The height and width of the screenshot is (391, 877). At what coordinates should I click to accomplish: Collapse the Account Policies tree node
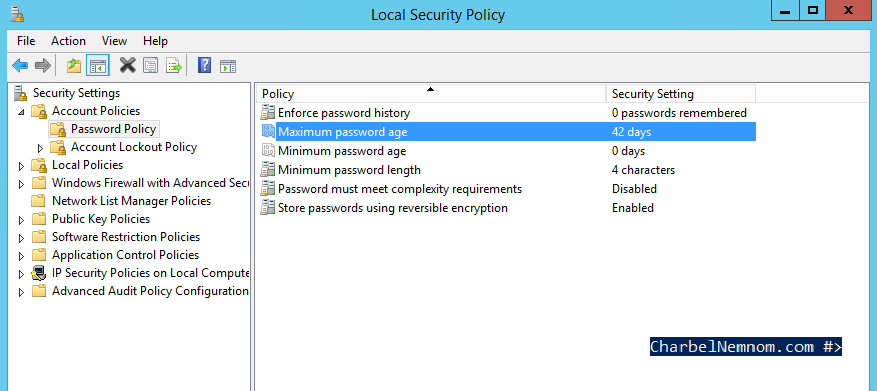tap(22, 112)
